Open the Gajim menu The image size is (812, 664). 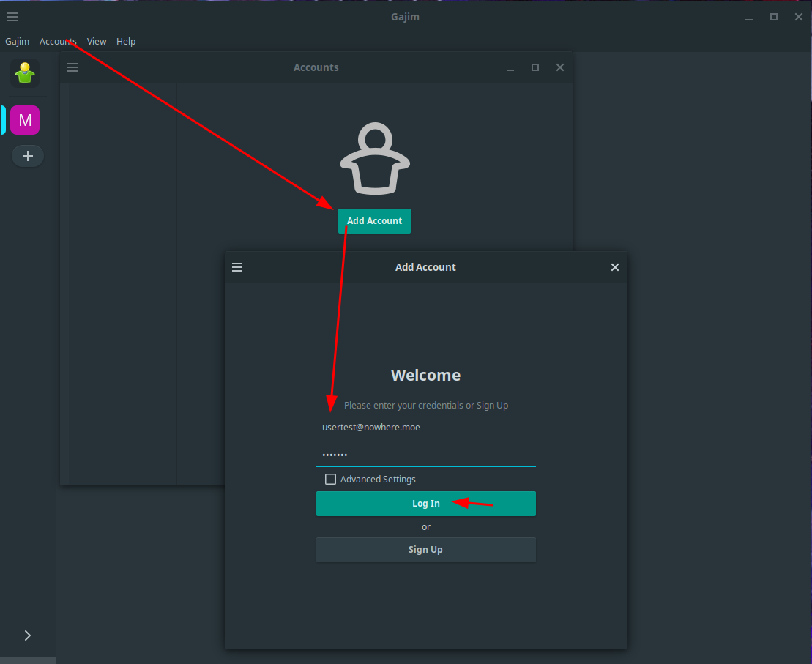[x=17, y=42]
